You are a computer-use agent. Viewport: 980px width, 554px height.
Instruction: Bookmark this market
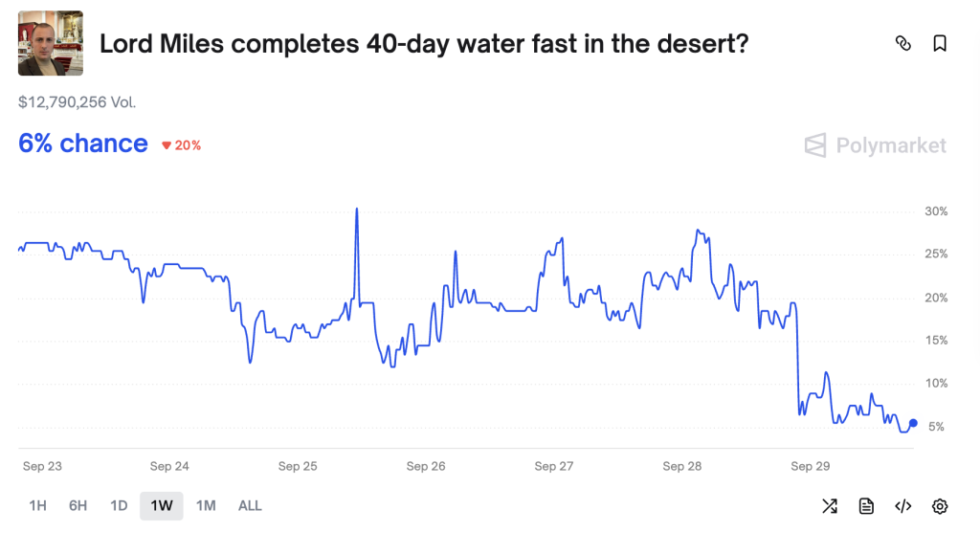click(940, 43)
